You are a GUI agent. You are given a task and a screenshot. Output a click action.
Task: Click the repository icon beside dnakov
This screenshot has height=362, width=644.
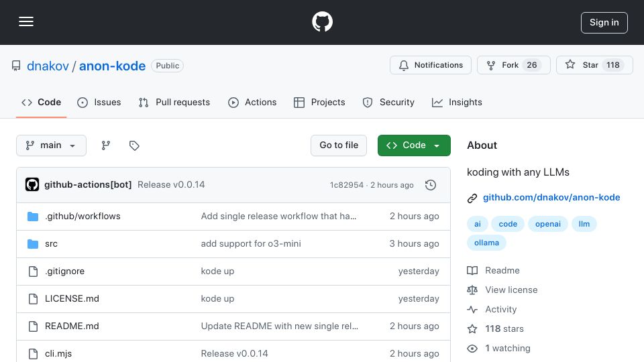[16, 66]
